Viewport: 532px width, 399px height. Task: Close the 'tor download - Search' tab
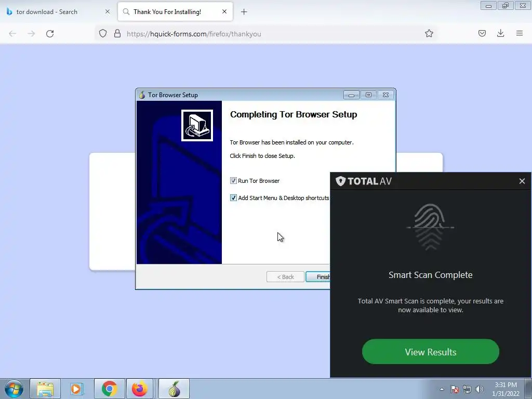coord(108,11)
